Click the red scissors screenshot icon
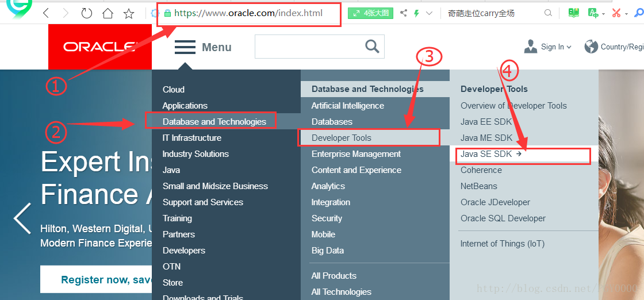This screenshot has width=644, height=300. tap(616, 13)
